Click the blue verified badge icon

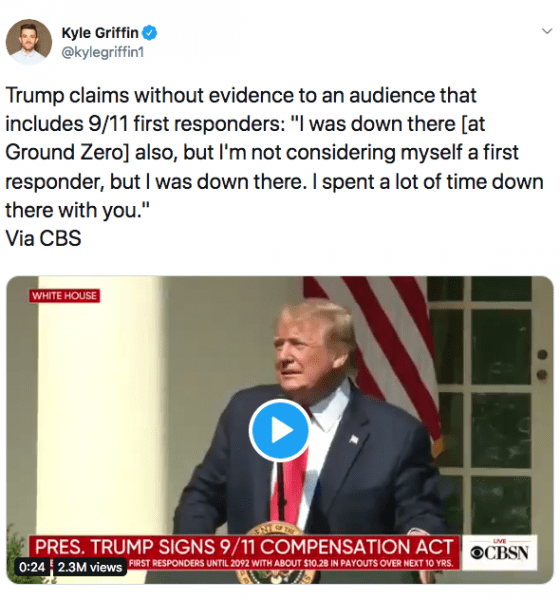pos(149,33)
